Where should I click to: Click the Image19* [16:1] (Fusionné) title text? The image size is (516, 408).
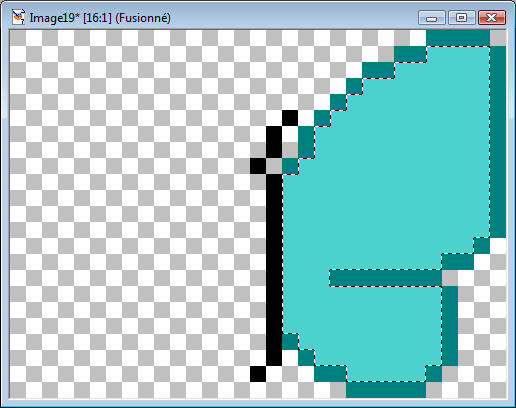(x=100, y=18)
